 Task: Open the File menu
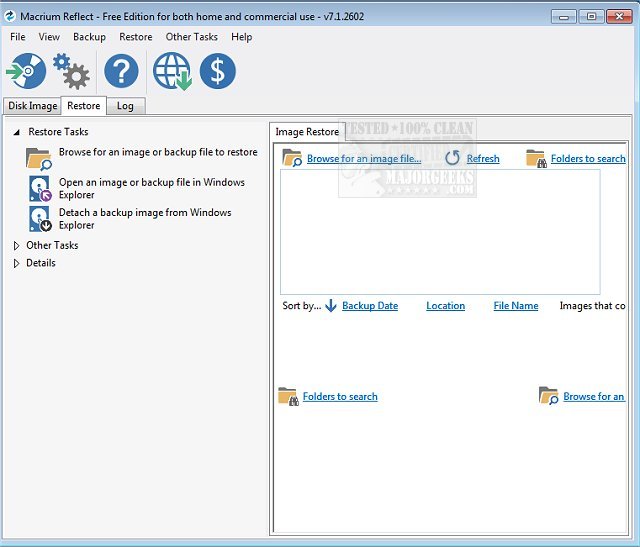pos(18,37)
